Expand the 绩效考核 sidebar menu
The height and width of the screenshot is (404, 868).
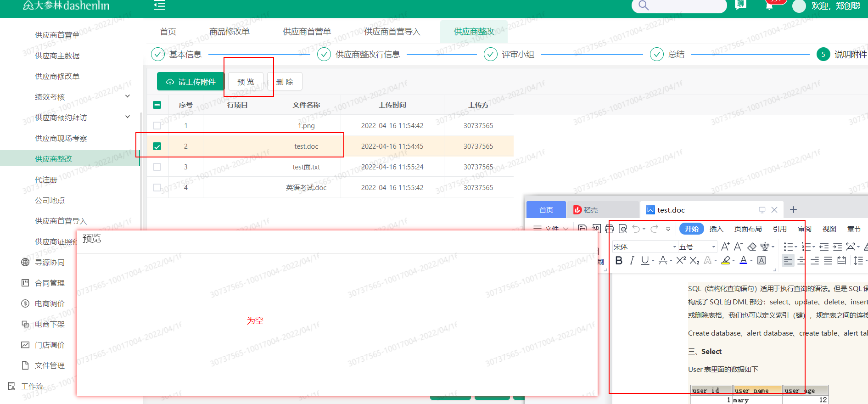point(128,96)
